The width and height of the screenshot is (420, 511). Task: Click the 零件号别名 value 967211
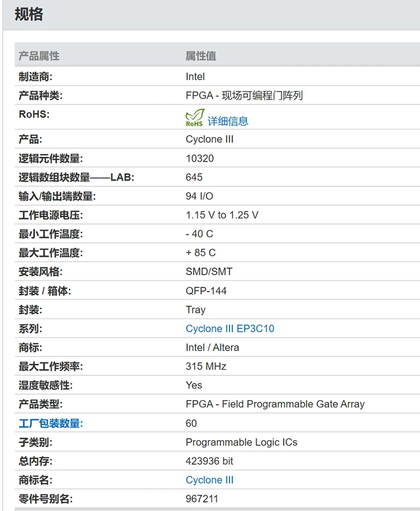pos(201,498)
